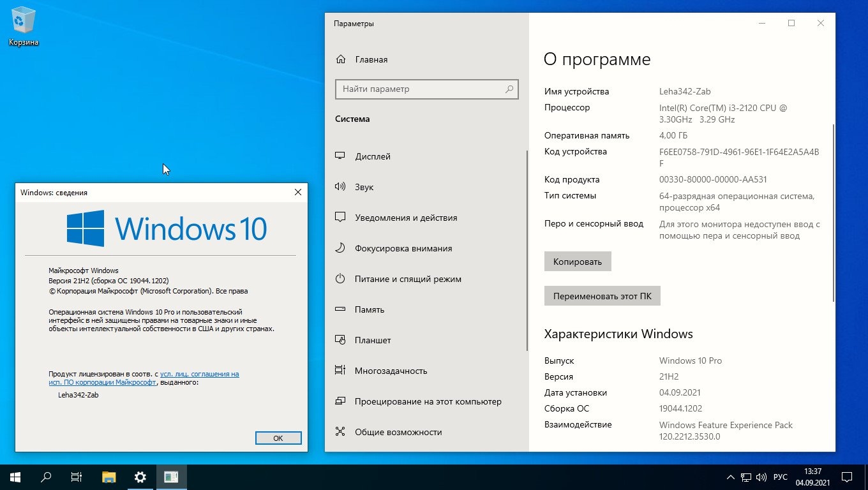Show hidden tray icons
The image size is (868, 490).
(731, 477)
